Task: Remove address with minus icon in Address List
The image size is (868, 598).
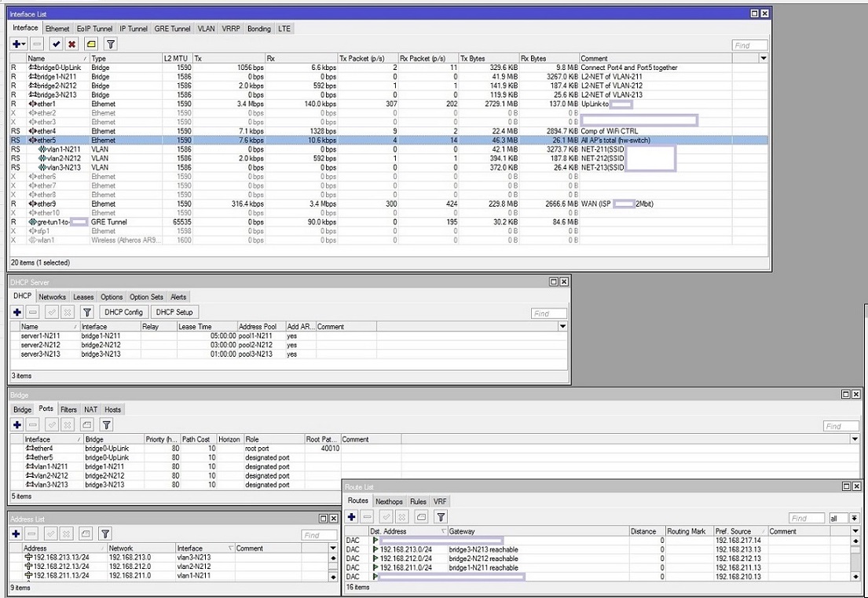Action: pos(32,534)
